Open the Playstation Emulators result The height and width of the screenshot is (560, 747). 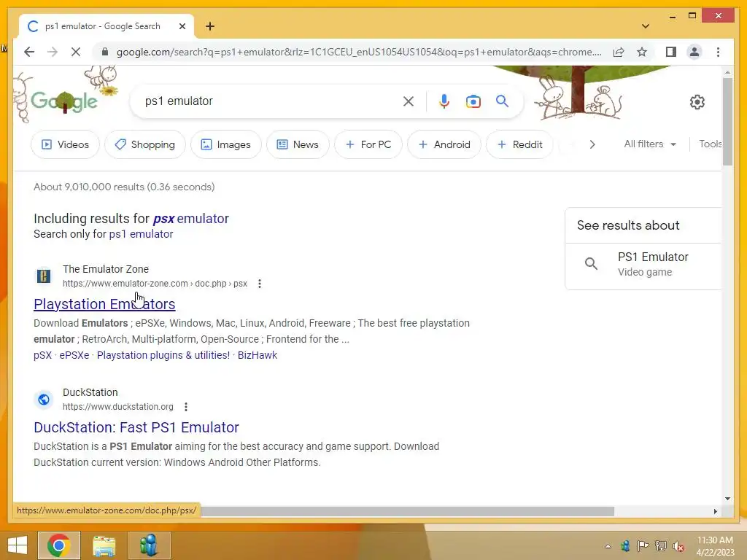click(104, 304)
